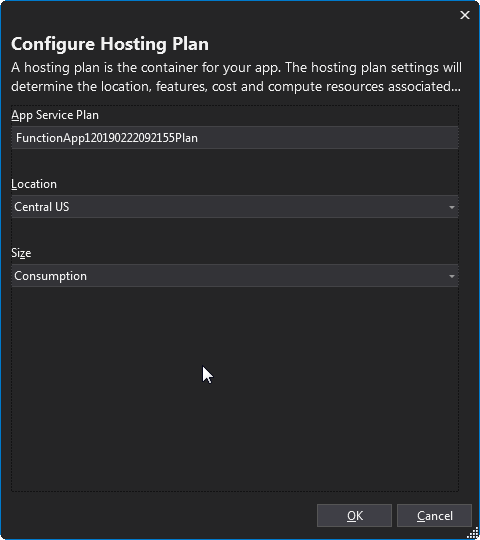Click the Configure Hosting Plan heading
Image resolution: width=480 pixels, height=540 pixels.
(x=110, y=44)
